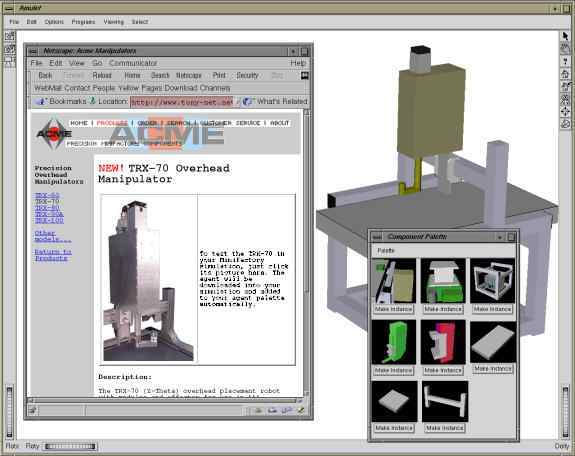This screenshot has width=575, height=456.
Task: Click Security in Netscape toolbar
Action: 247,75
